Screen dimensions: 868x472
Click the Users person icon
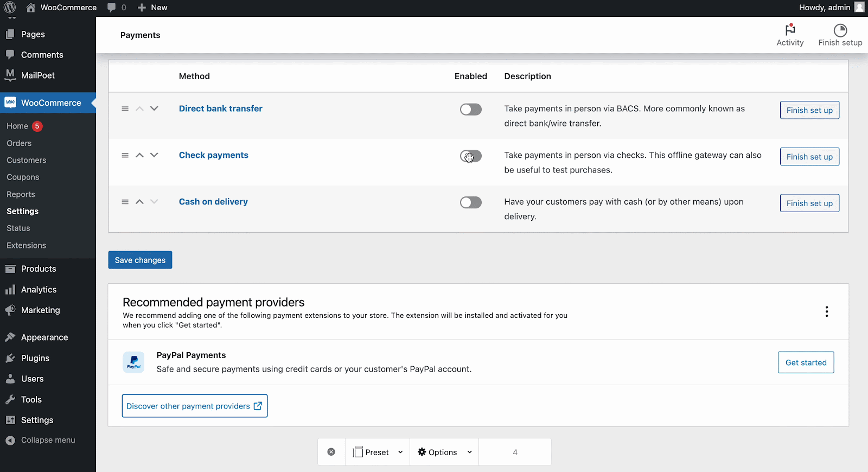point(10,379)
